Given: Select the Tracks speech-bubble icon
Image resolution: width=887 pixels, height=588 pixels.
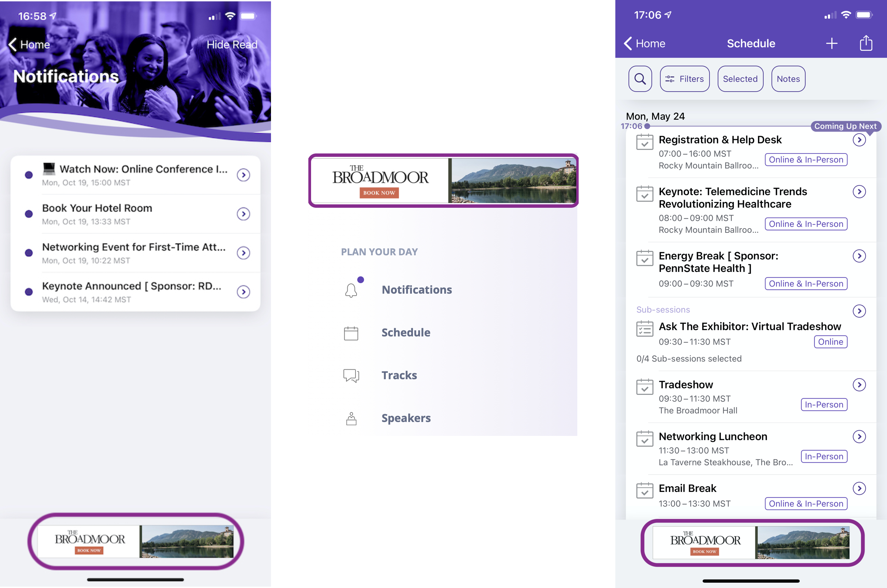Looking at the screenshot, I should click(351, 375).
